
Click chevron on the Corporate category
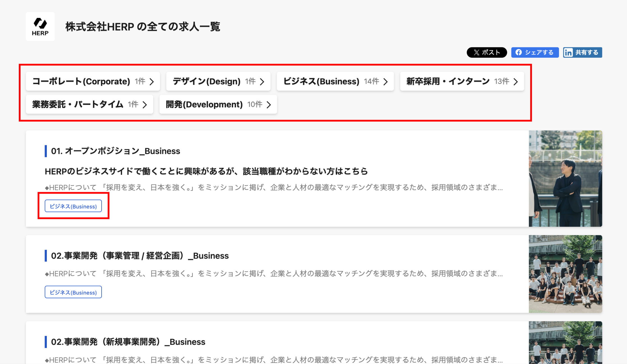(152, 82)
